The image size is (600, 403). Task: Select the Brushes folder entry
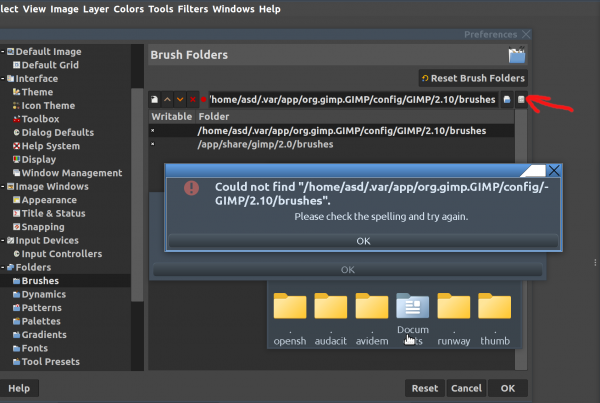[40, 281]
